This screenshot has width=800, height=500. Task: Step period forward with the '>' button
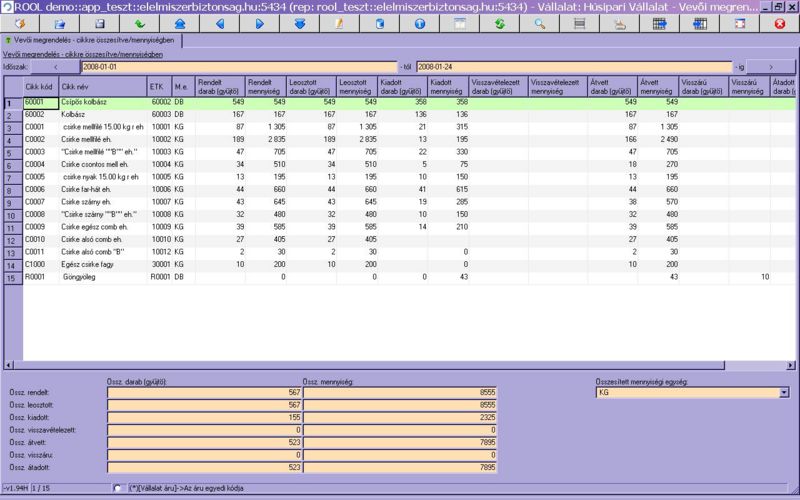tap(770, 66)
